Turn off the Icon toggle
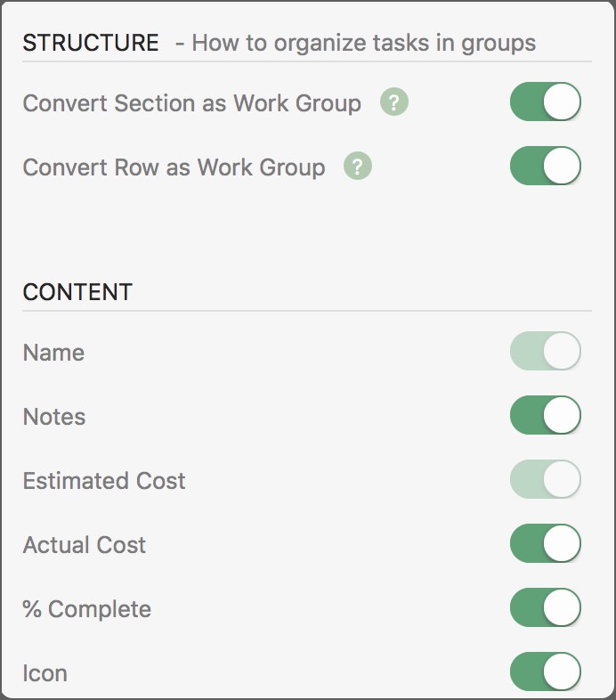Image resolution: width=616 pixels, height=700 pixels. 545,672
